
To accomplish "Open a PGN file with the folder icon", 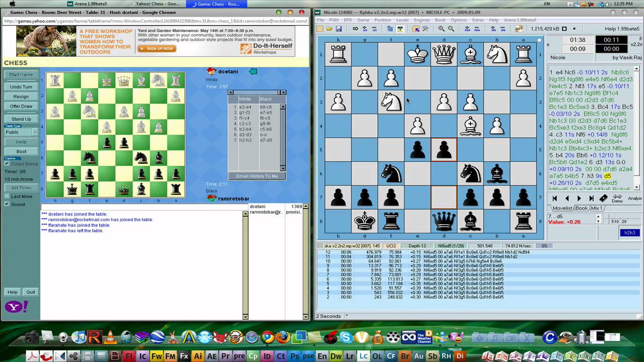I will 329,29.
